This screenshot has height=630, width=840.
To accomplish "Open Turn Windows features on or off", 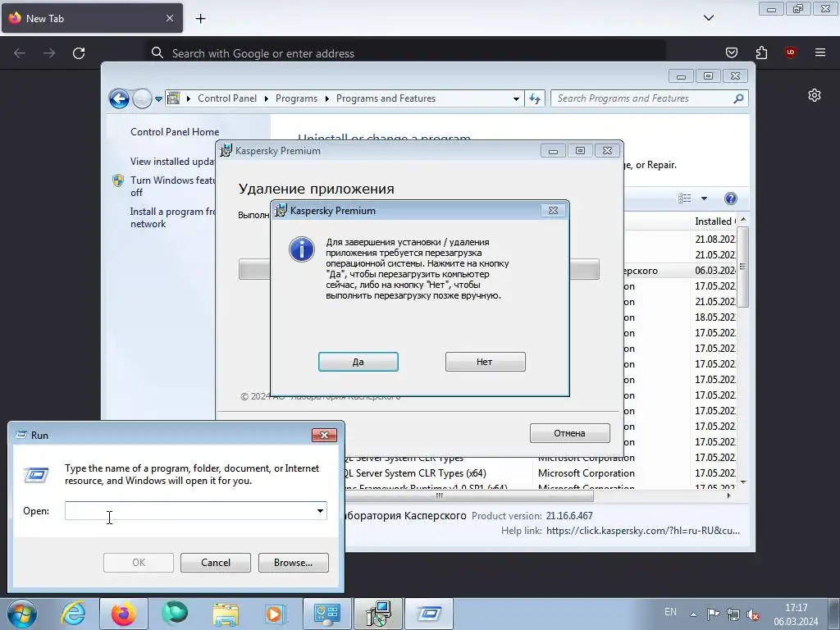I will pyautogui.click(x=172, y=186).
